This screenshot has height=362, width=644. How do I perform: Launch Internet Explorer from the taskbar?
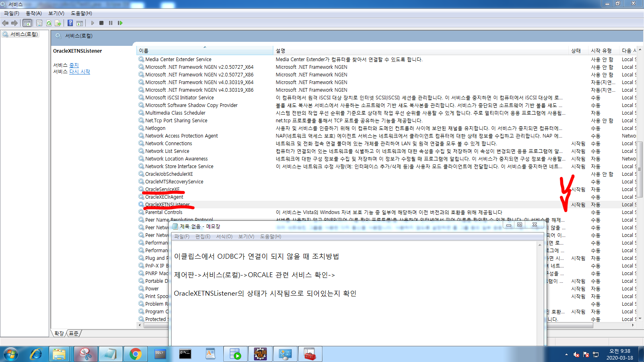tap(36, 354)
